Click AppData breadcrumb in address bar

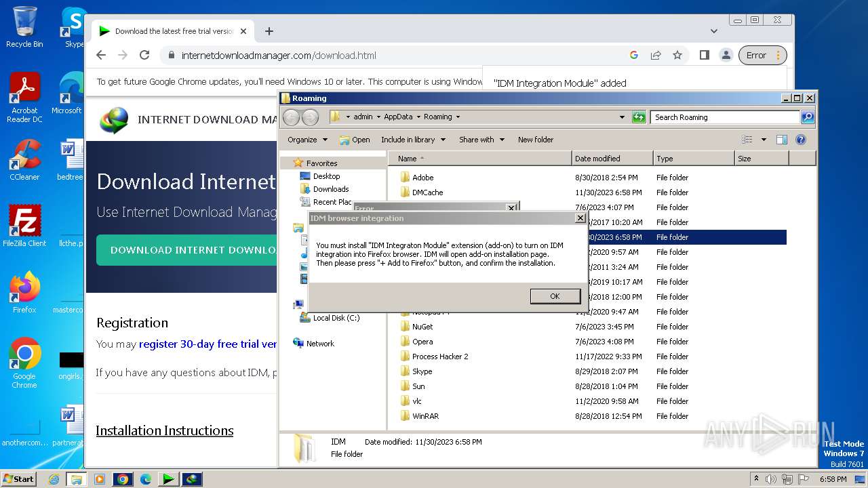398,117
